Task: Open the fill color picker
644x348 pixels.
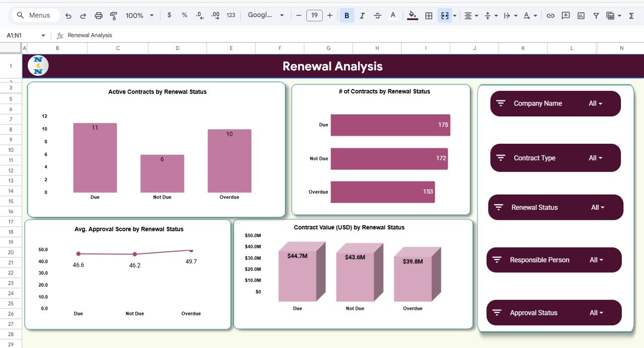Action: [412, 16]
